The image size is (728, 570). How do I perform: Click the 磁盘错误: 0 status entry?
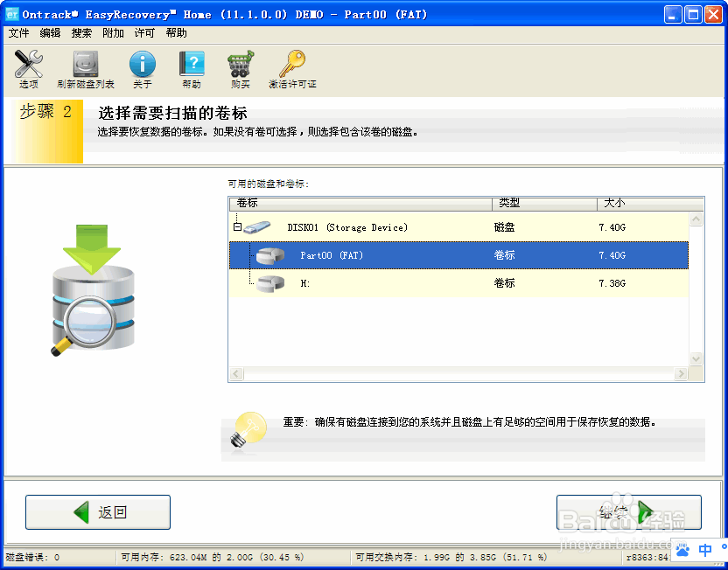pos(32,557)
